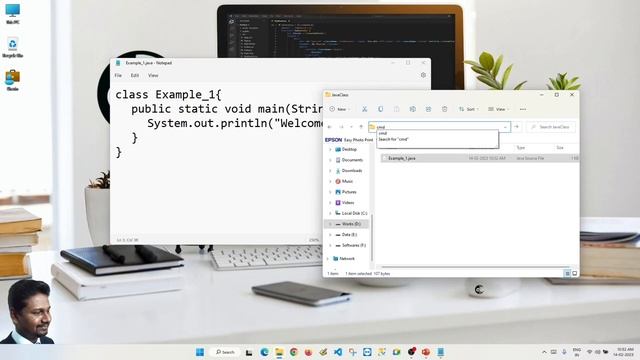Click the Search JavaClass field
This screenshot has width=640, height=360.
(x=551, y=127)
